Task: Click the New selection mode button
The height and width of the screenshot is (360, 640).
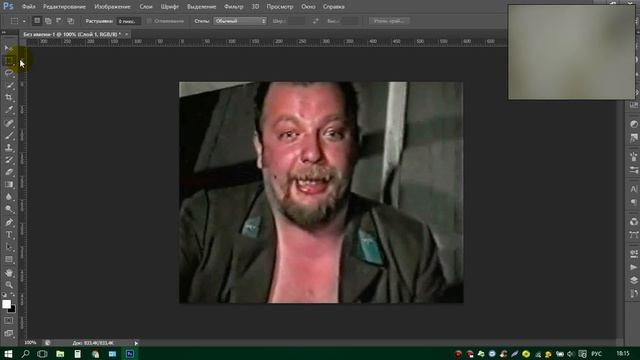Action: (x=37, y=20)
